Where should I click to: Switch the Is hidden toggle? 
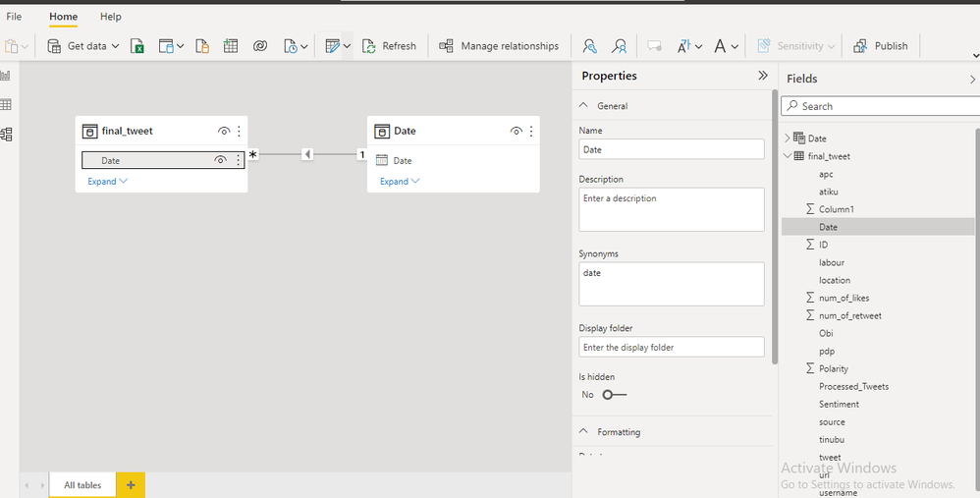pyautogui.click(x=614, y=395)
